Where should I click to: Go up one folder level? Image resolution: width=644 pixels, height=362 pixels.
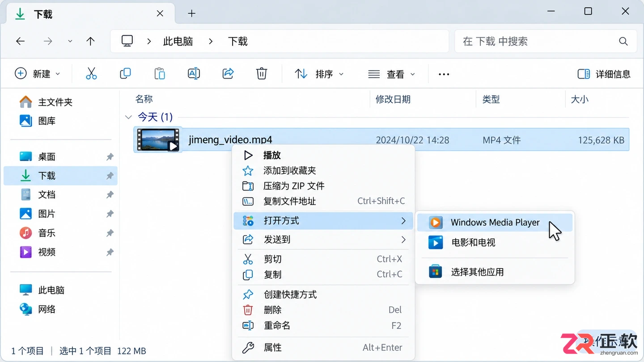point(90,42)
